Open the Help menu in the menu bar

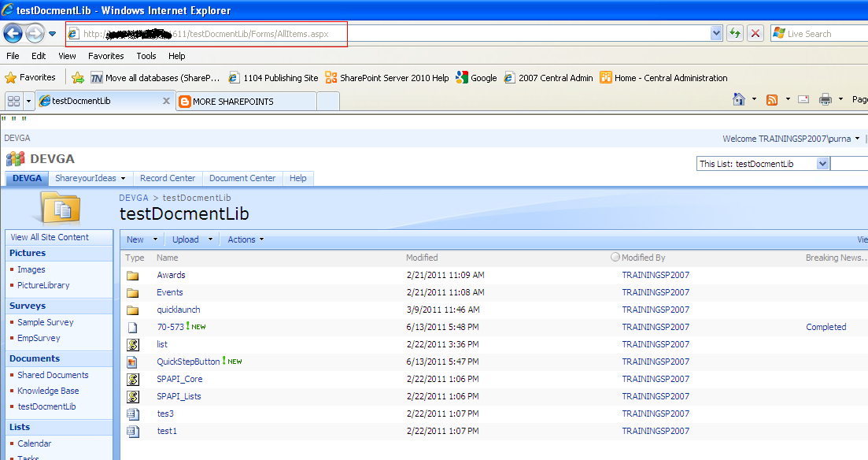point(176,56)
